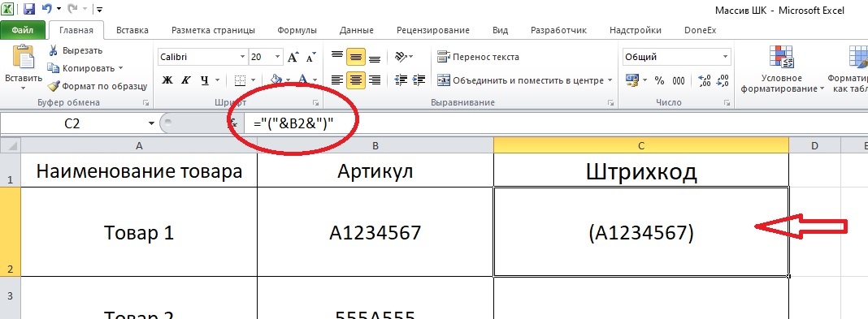Image resolution: width=868 pixels, height=319 pixels.
Task: Apply cell borders icon
Action: tap(241, 80)
